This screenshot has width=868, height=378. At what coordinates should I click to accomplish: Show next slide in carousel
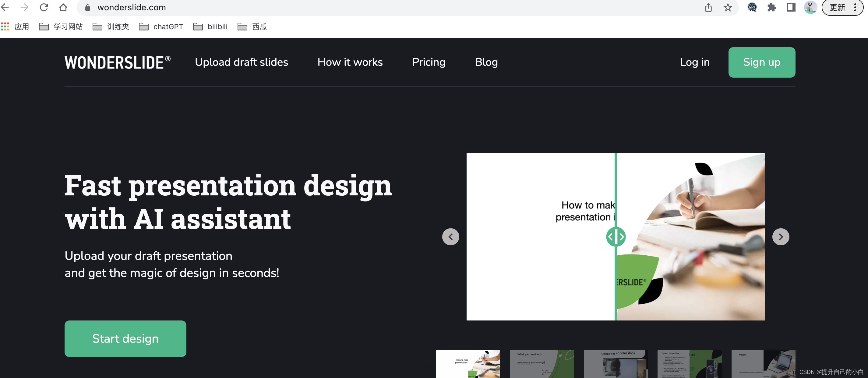(x=780, y=236)
